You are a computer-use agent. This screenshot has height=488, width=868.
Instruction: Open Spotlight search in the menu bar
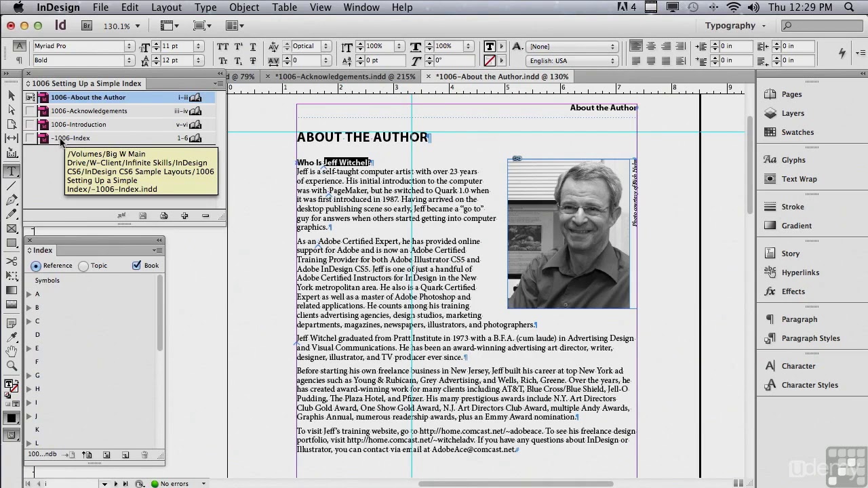(850, 7)
